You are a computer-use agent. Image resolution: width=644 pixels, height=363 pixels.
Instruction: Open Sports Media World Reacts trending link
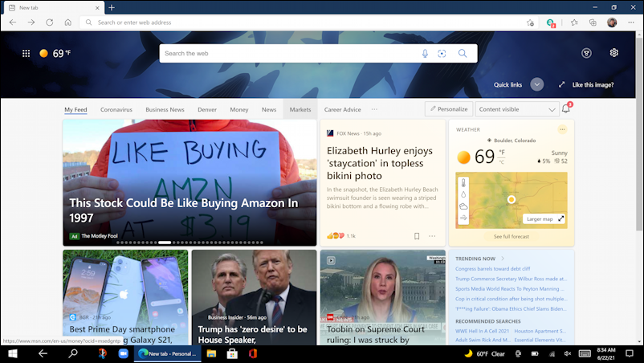(509, 288)
